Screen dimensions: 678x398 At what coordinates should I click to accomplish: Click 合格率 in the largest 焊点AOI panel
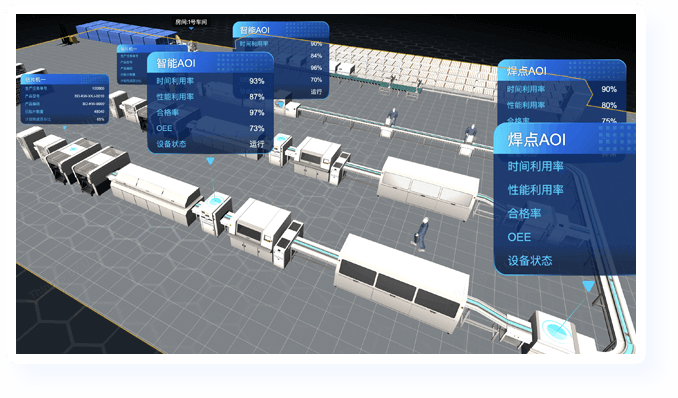pos(524,213)
